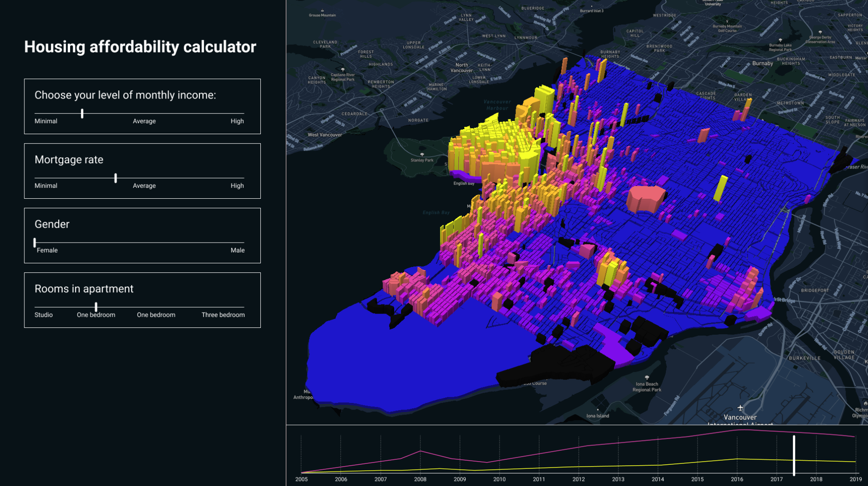The image size is (868, 486).
Task: Click the Stanley Park marker icon
Action: tap(422, 154)
